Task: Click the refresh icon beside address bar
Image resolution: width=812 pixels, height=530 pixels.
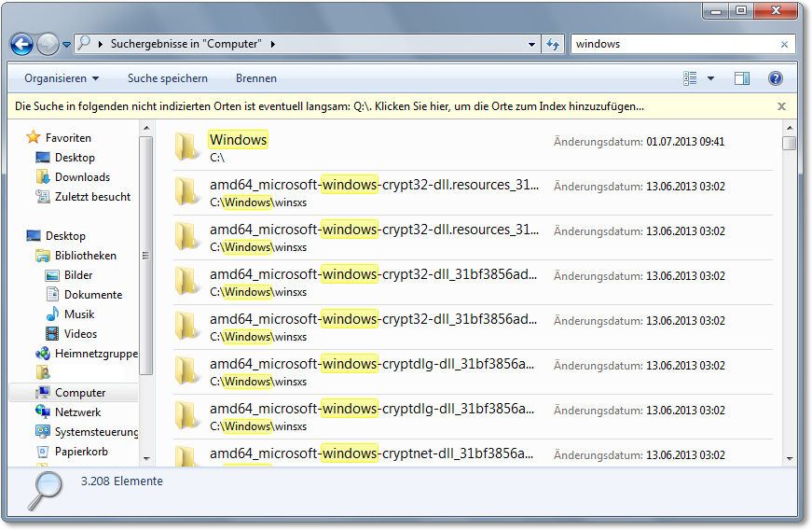Action: pyautogui.click(x=553, y=44)
